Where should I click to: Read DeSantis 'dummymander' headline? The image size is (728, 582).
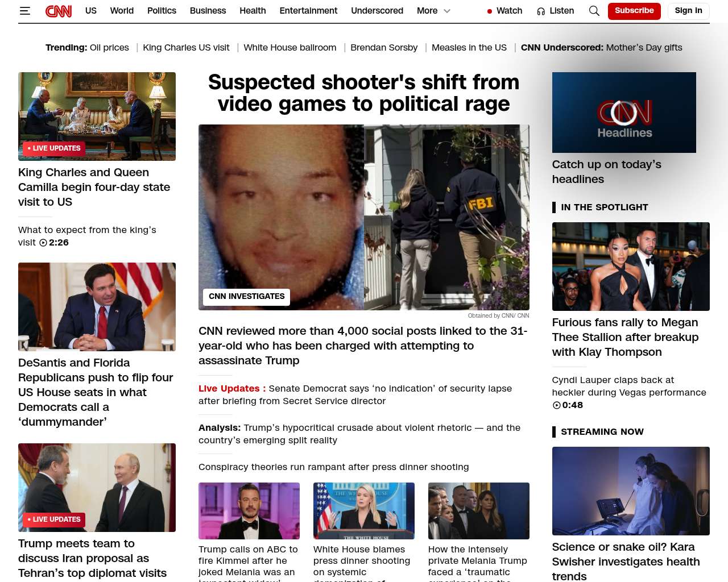(96, 392)
